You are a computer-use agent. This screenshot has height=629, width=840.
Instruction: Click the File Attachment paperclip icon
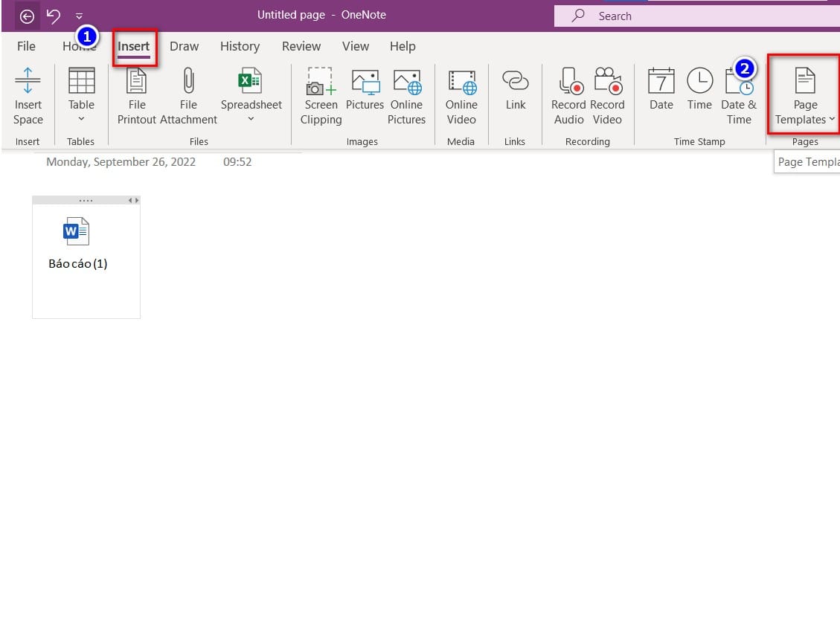pos(188,82)
